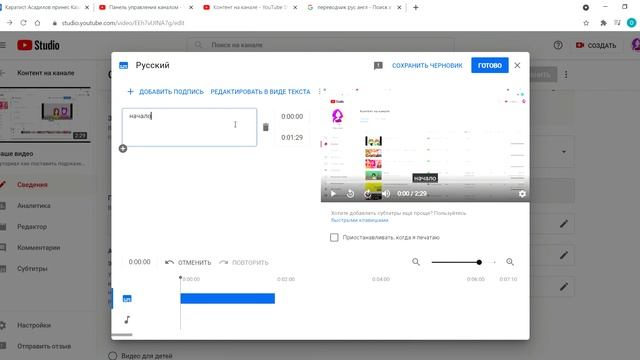The height and width of the screenshot is (360, 640).
Task: Reload the page with the refresh icon
Action: coord(23,23)
